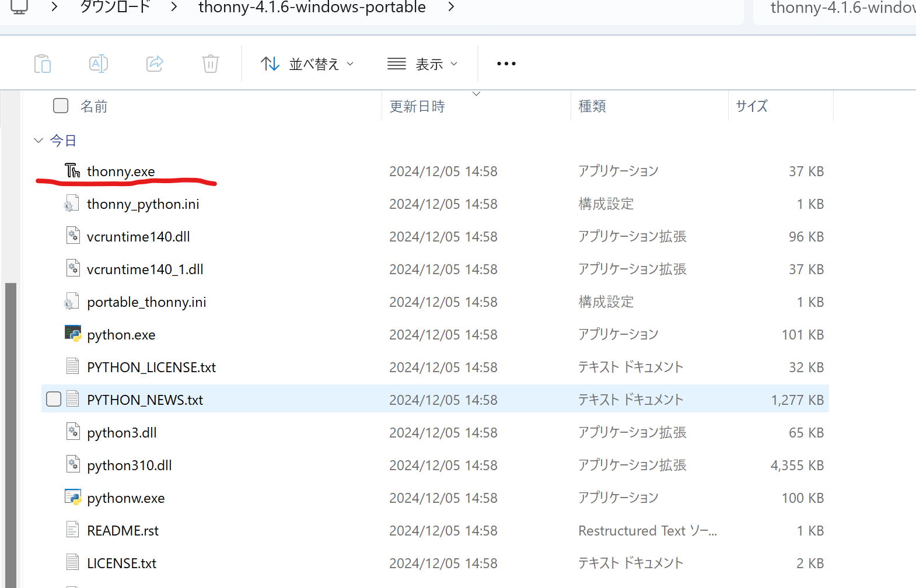Click the 100 KB size value
This screenshot has height=588, width=916.
803,498
